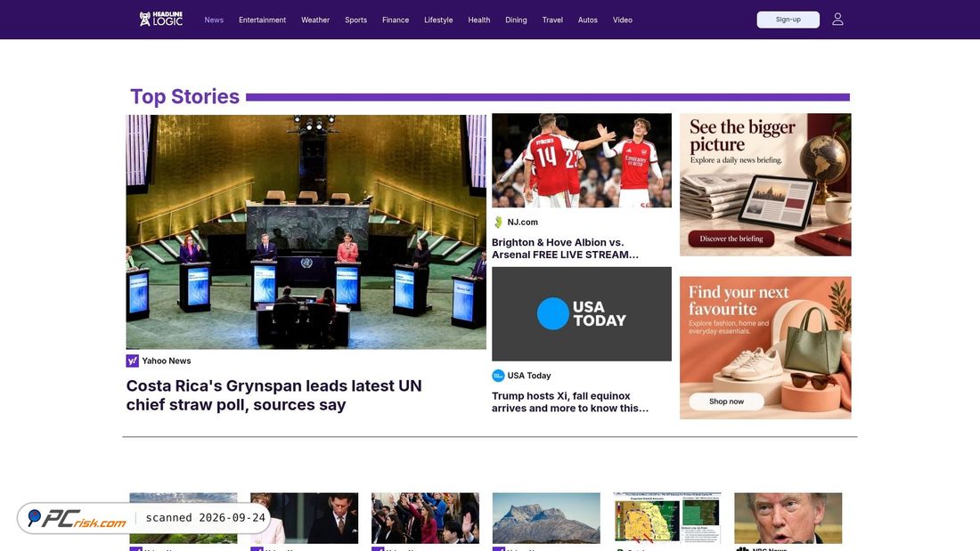This screenshot has width=980, height=551.
Task: Click the Headline Logic logo
Action: click(160, 20)
